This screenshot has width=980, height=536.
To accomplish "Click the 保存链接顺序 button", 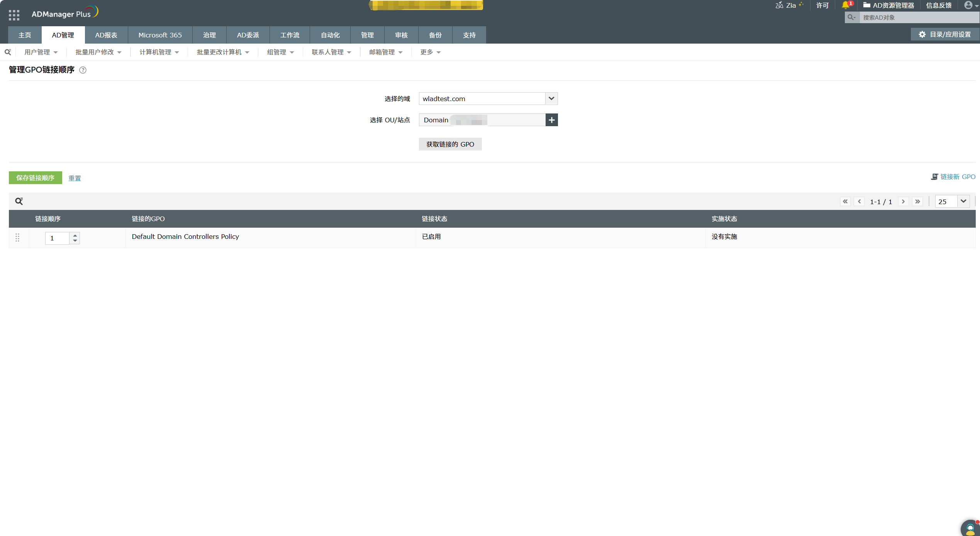I will 35,178.
